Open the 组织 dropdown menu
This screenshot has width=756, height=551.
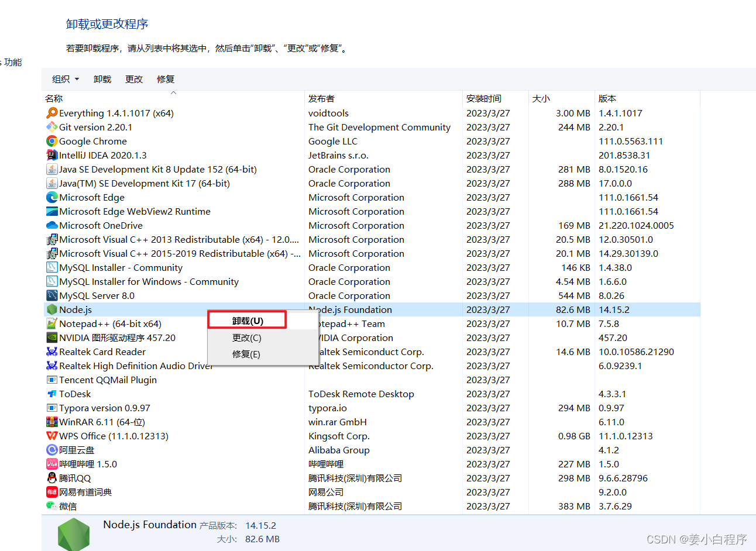(x=66, y=79)
